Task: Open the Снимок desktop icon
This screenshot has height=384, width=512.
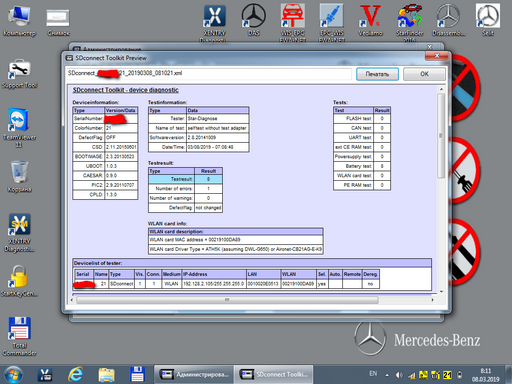Action: pyautogui.click(x=58, y=21)
